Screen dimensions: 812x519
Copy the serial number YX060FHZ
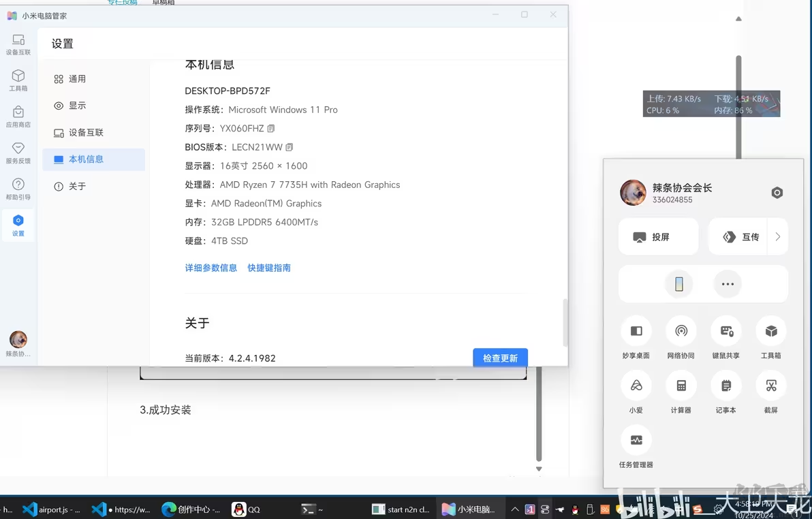click(x=271, y=129)
